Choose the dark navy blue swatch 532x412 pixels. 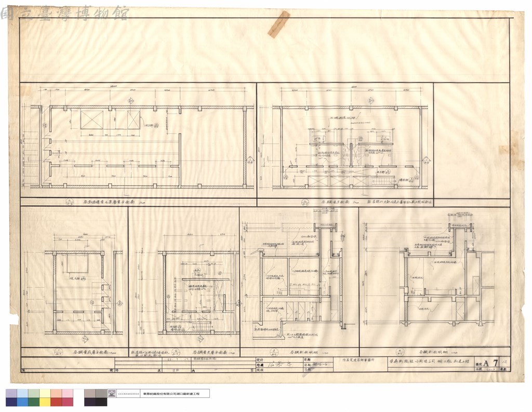pos(11,402)
